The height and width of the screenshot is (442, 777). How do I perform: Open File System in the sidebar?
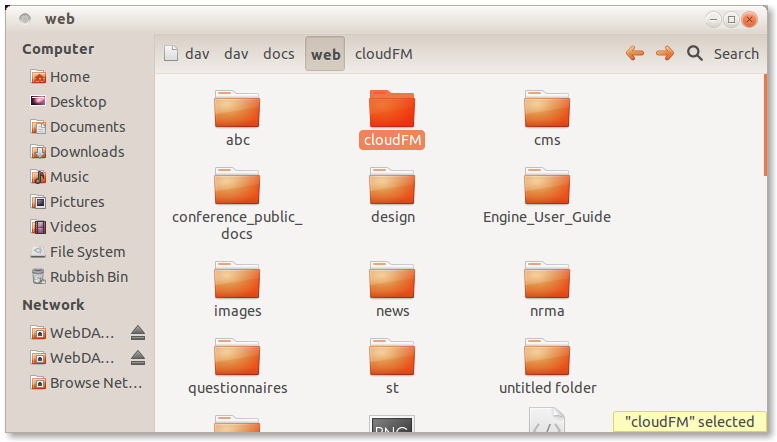point(77,252)
